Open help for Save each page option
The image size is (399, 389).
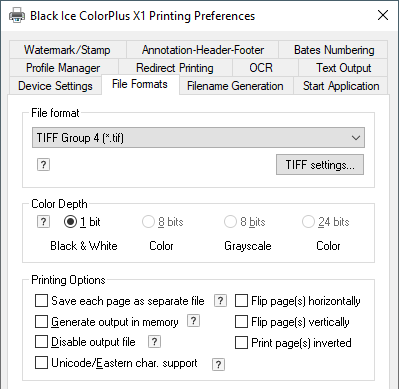(220, 301)
